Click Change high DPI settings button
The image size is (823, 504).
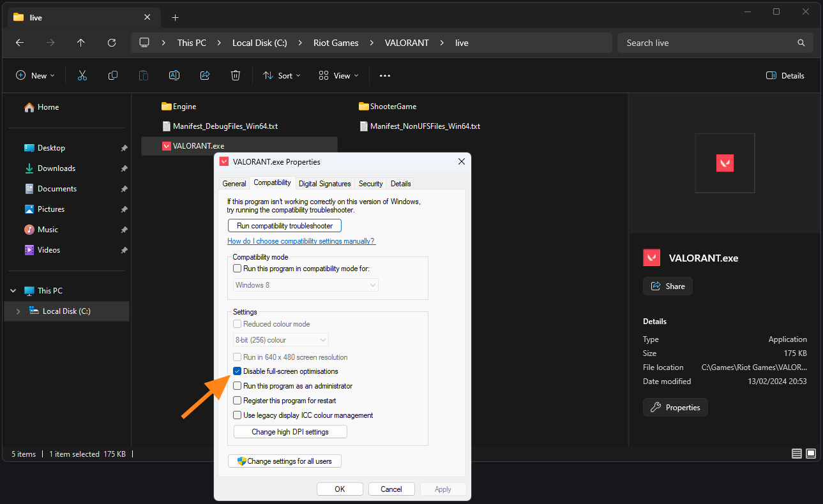[x=290, y=432]
